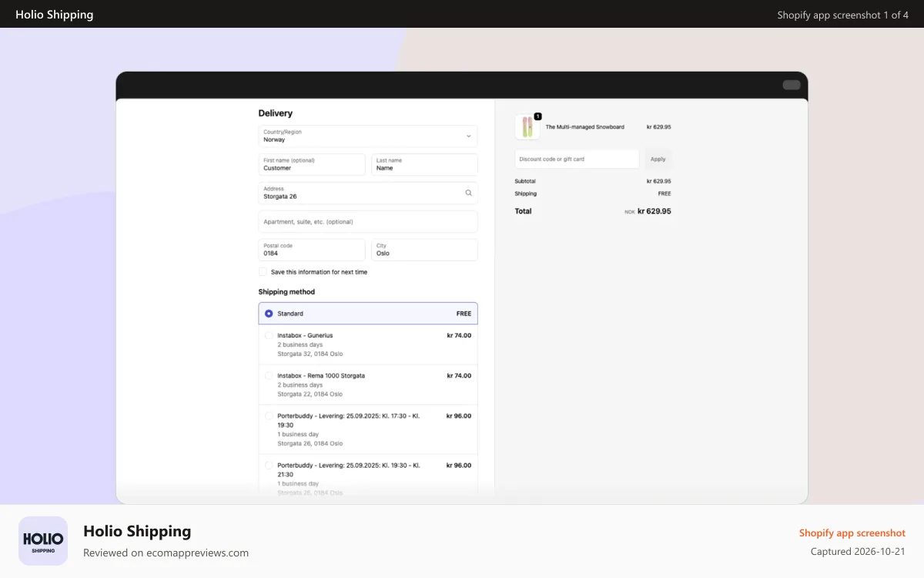Click the 'Shopify app screenshot' orange link
The height and width of the screenshot is (578, 924).
pyautogui.click(x=852, y=533)
